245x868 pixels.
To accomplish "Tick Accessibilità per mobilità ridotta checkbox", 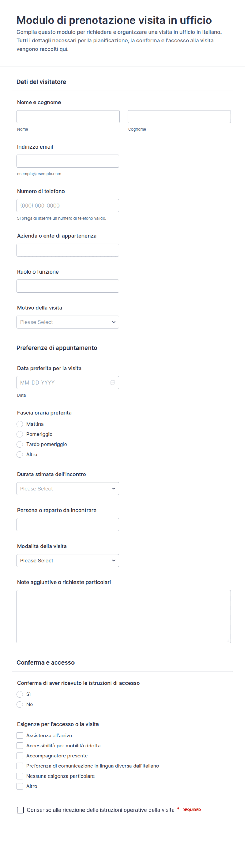I will 20,745.
